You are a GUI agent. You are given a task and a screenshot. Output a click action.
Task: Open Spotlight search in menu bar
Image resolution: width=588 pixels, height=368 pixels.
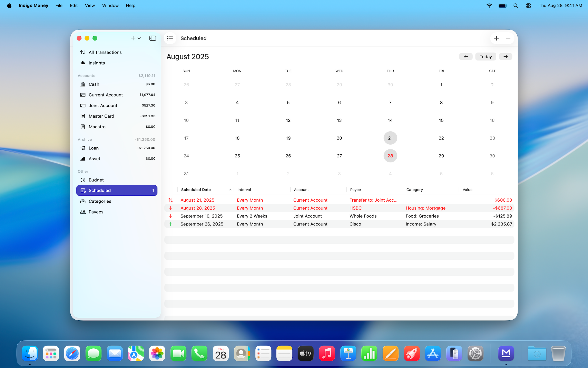[x=516, y=5]
